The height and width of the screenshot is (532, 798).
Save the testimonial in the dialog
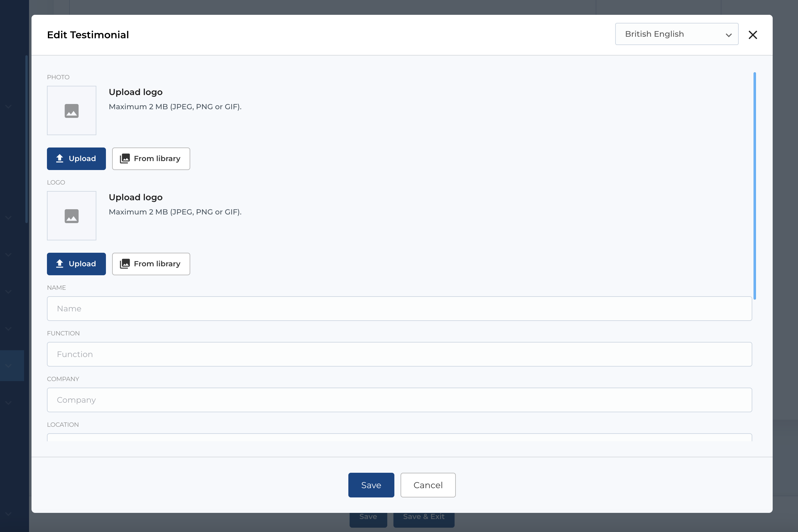(371, 485)
